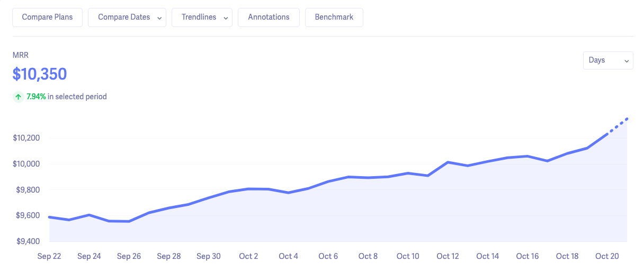Click the Sep 30 date label
The width and height of the screenshot is (644, 269).
click(209, 256)
